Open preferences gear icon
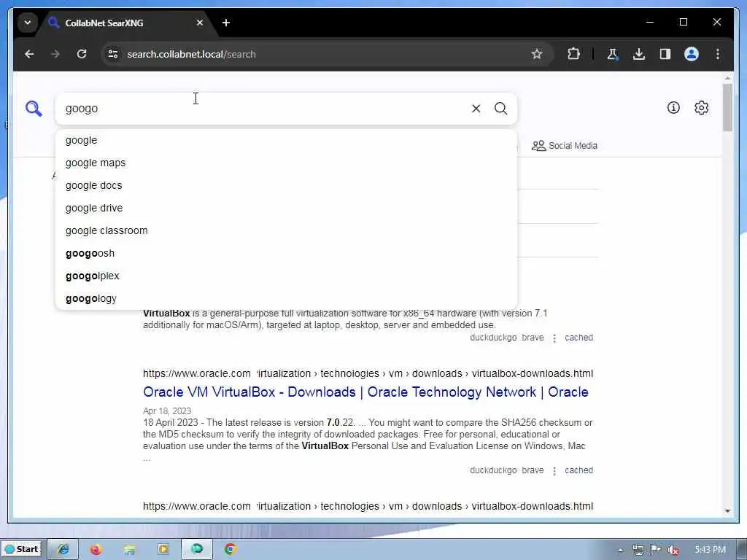The width and height of the screenshot is (747, 560). (x=701, y=108)
